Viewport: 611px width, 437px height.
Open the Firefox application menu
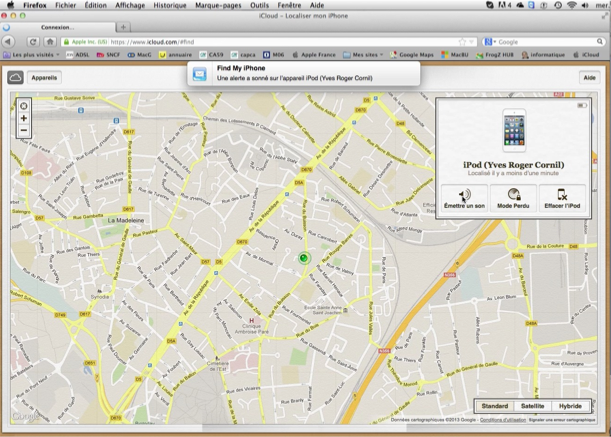click(34, 5)
